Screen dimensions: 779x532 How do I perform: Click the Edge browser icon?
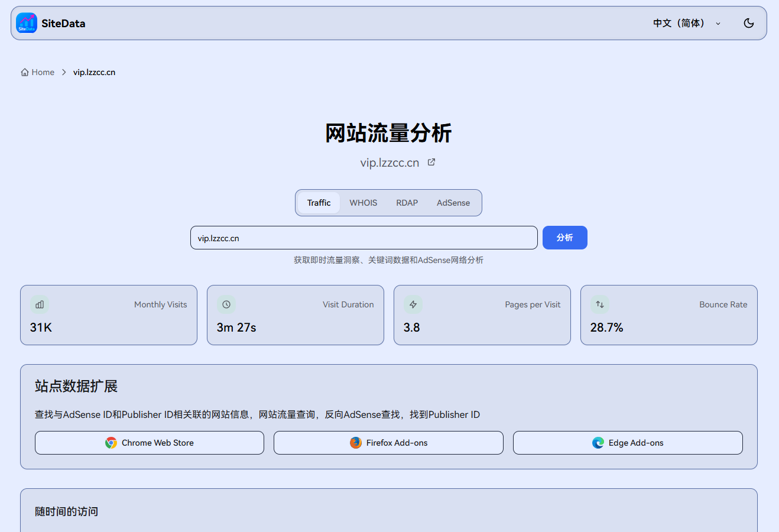click(598, 443)
